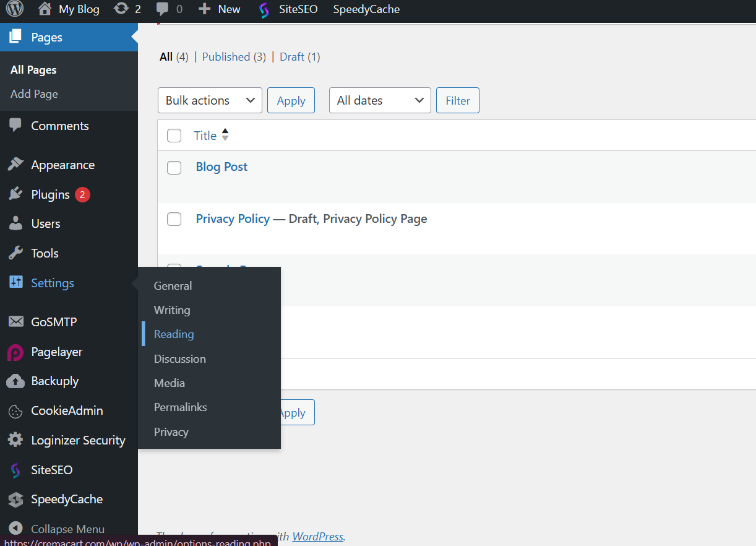
Task: Click the home icon beside My Blog
Action: (45, 9)
